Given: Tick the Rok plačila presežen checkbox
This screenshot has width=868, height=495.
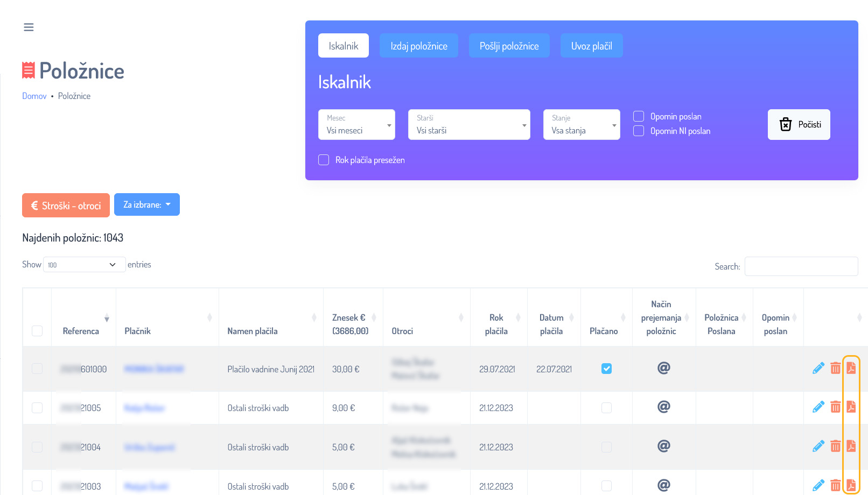Looking at the screenshot, I should pos(324,160).
